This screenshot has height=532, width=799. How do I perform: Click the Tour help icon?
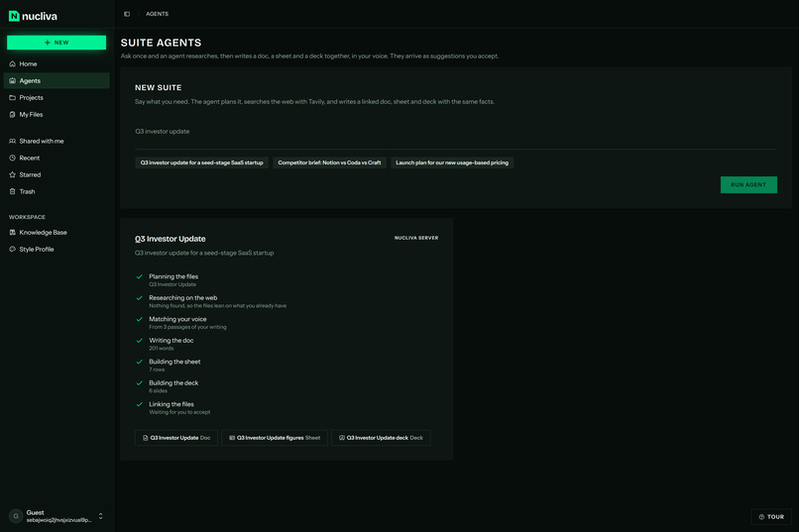coord(761,517)
